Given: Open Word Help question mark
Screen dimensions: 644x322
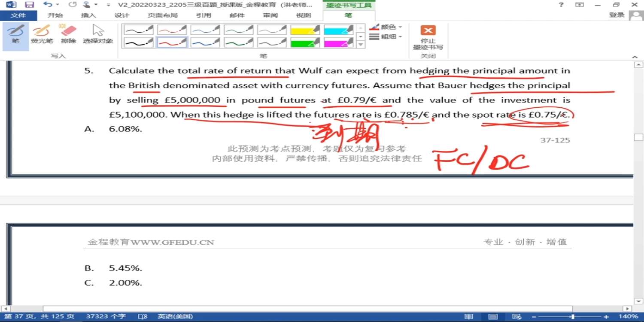Looking at the screenshot, I should (x=561, y=5).
